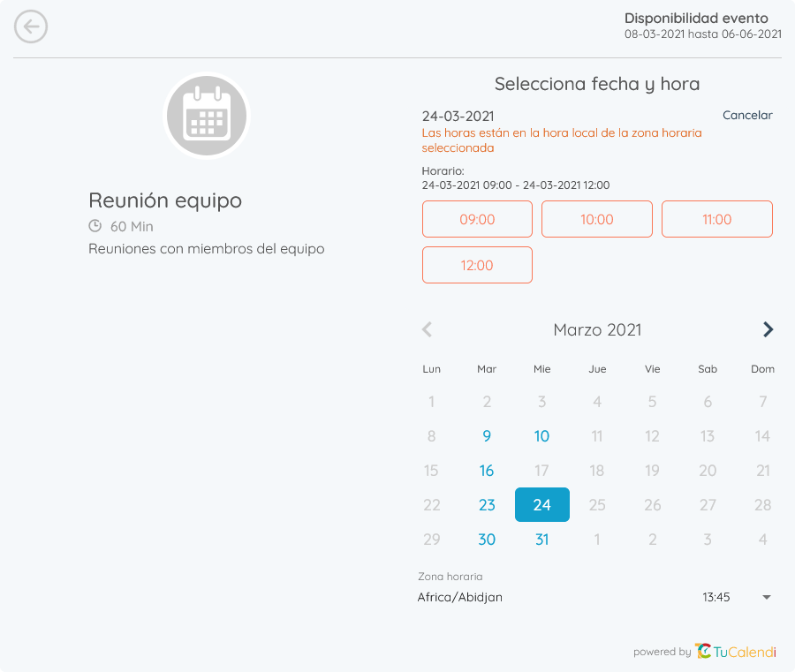Pick March 10 in the calendar

point(542,436)
